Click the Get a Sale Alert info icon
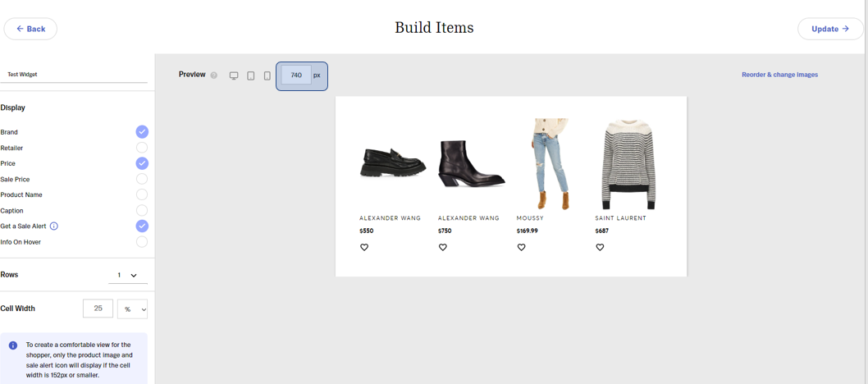 pyautogui.click(x=54, y=226)
